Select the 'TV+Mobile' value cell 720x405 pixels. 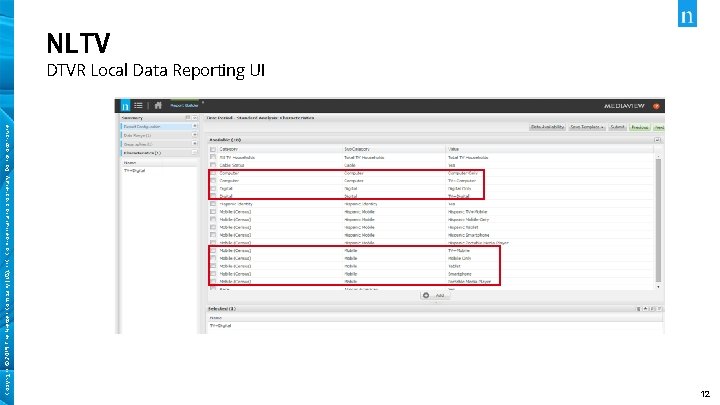459,251
